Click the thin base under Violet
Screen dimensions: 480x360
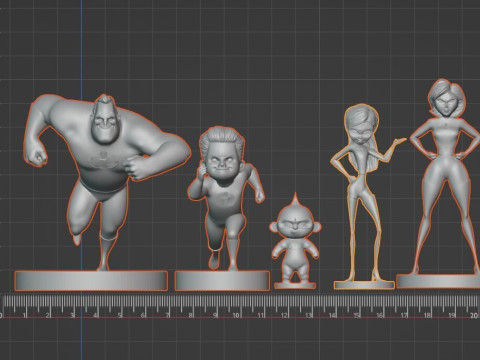364,285
